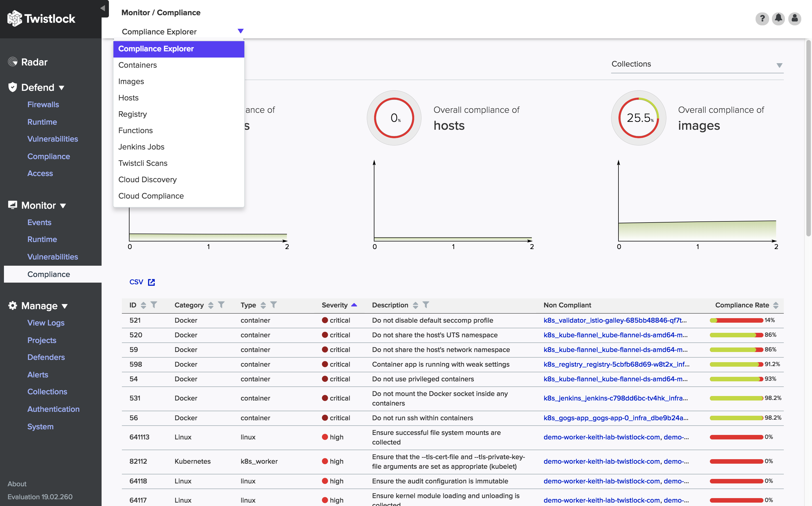
Task: Collapse the sidebar with arrow icon
Action: pyautogui.click(x=103, y=8)
